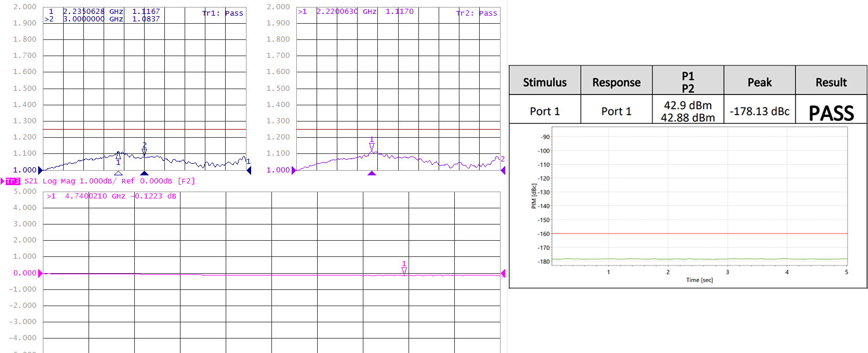Click the 'Tr2: Pass' status label

pyautogui.click(x=476, y=13)
